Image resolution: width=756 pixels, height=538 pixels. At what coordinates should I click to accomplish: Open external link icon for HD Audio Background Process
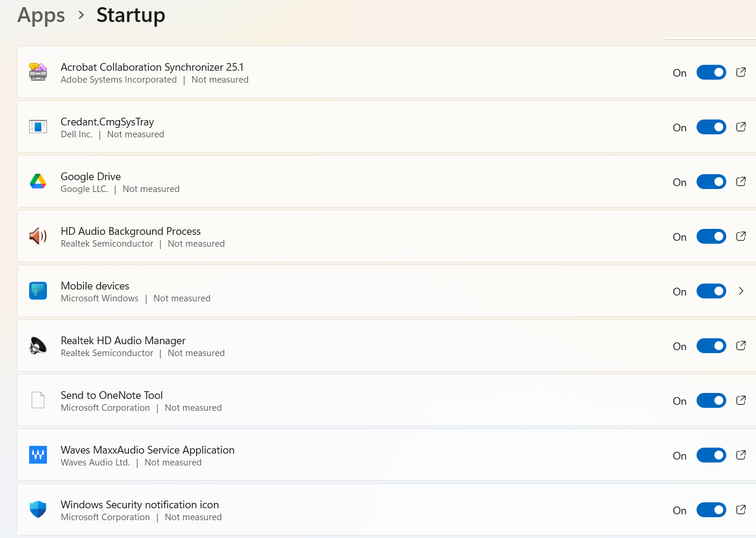coord(741,236)
